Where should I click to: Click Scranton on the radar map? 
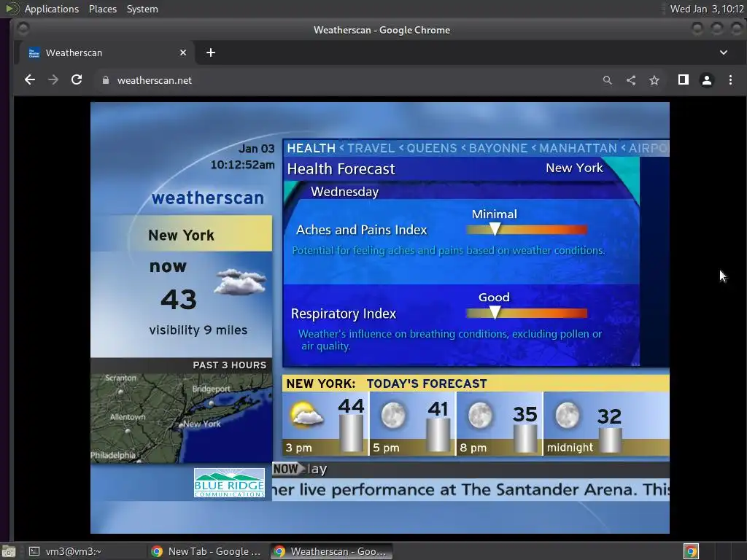120,378
